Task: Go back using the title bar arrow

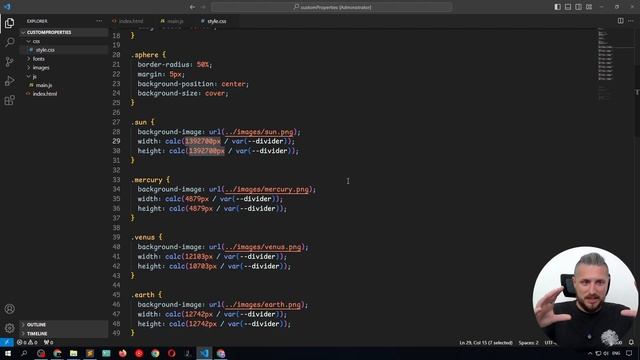Action: click(192, 7)
